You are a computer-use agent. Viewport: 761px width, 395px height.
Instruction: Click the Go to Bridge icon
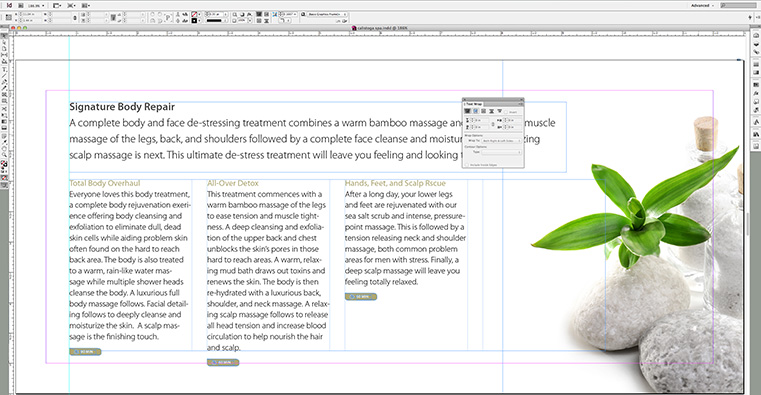[x=21, y=5]
